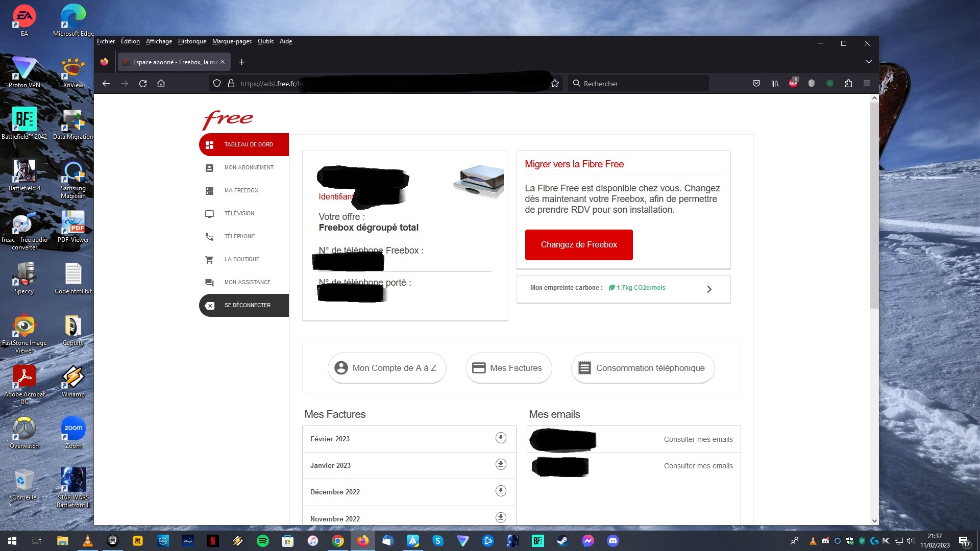Open the Firefox hamburger application menu
Image resolution: width=980 pixels, height=551 pixels.
[x=867, y=83]
